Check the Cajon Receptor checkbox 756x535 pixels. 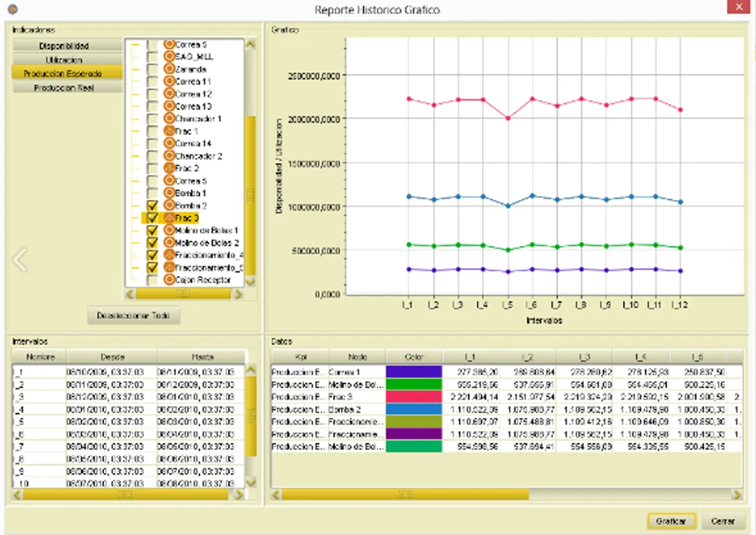[152, 280]
